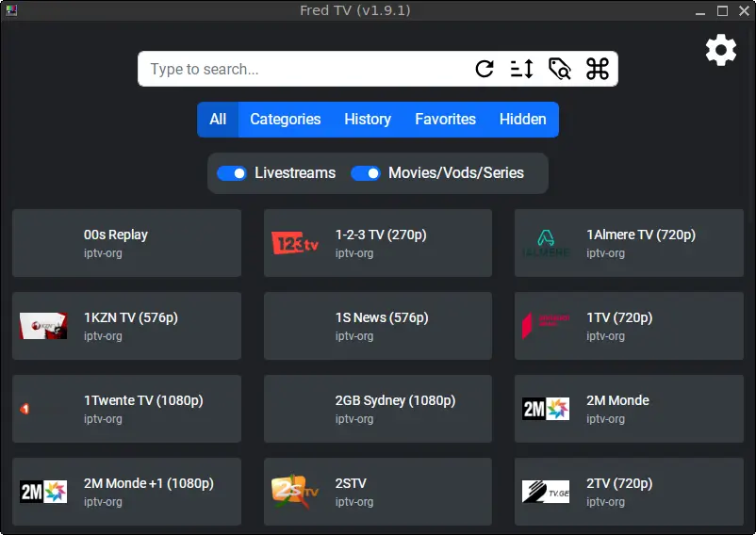Image resolution: width=756 pixels, height=535 pixels.
Task: Open 1Twente TV (1080p) channel
Action: [127, 409]
